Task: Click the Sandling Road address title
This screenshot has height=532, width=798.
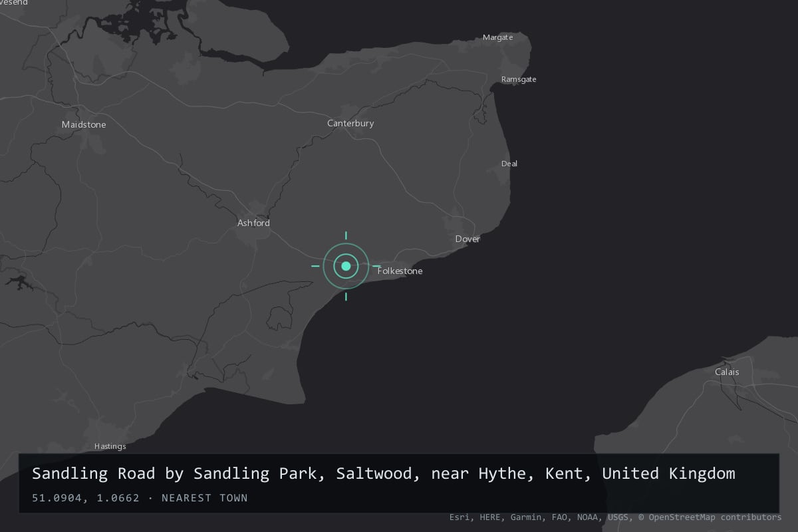Action: (384, 473)
